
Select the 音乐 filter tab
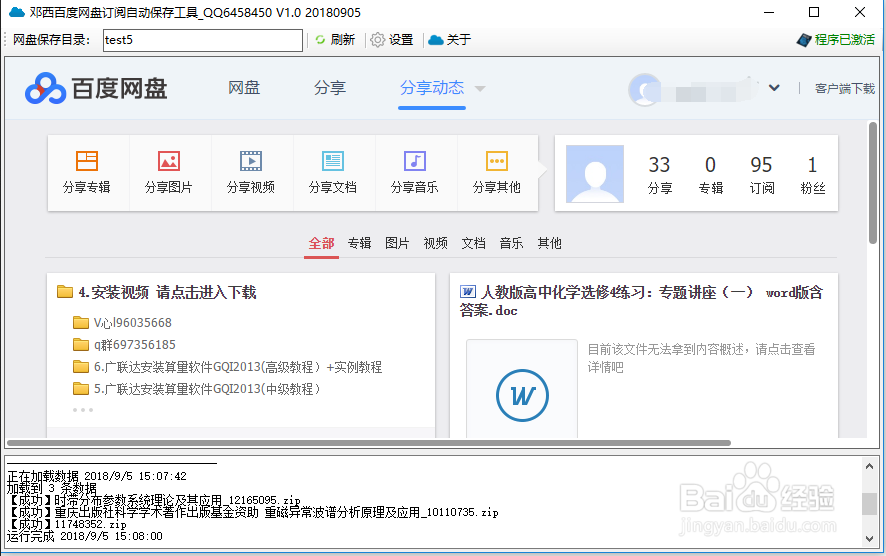(x=511, y=244)
